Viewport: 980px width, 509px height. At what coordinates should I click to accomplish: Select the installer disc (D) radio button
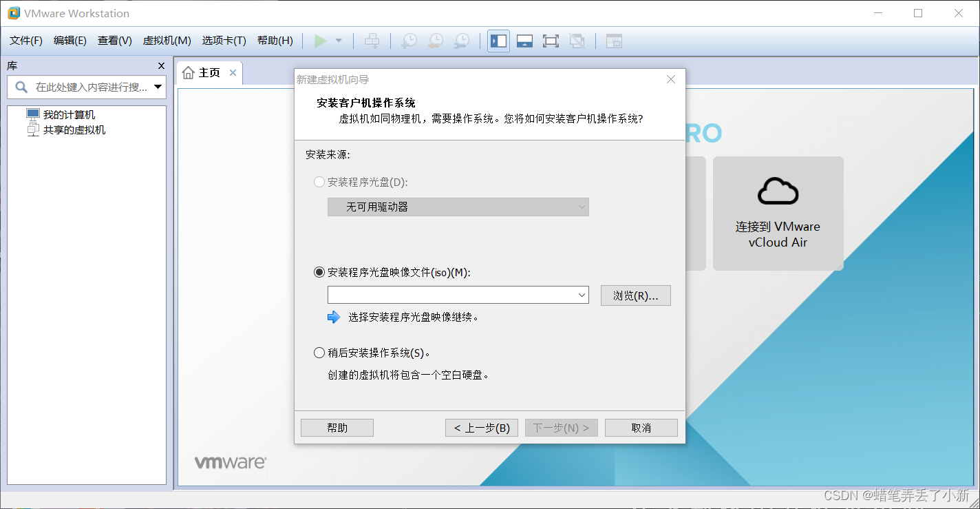pyautogui.click(x=319, y=183)
